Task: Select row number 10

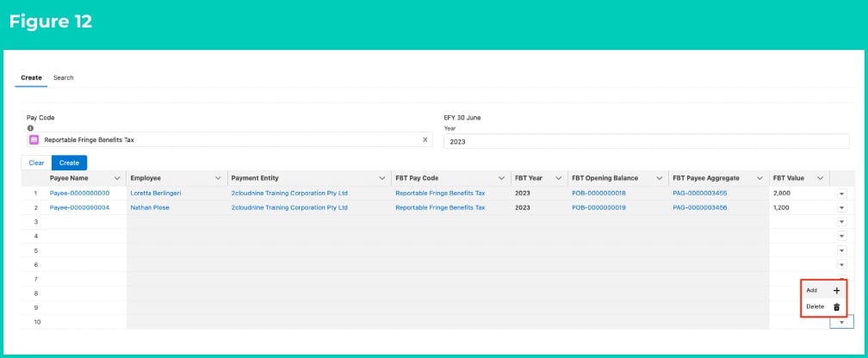Action: 36,322
